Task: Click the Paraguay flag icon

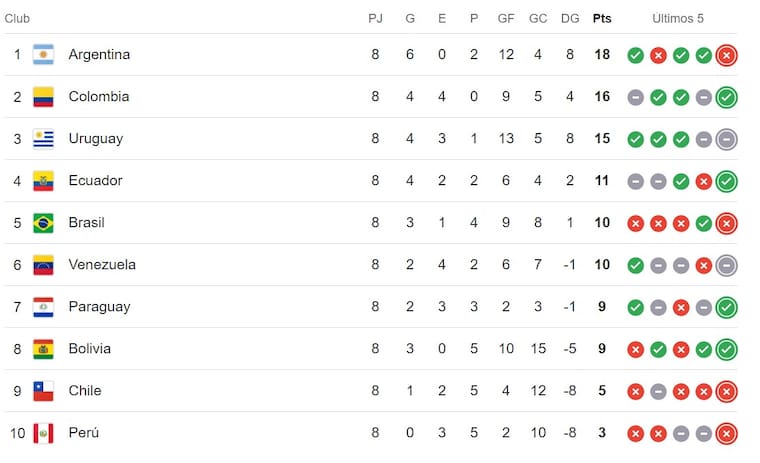Action: (43, 307)
